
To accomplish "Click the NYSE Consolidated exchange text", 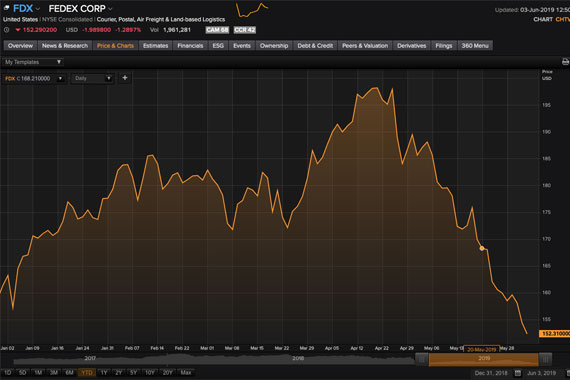I will click(67, 19).
